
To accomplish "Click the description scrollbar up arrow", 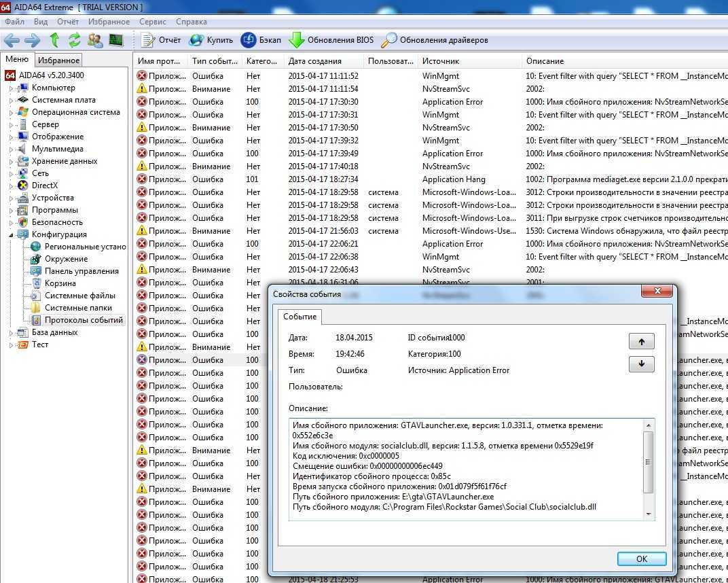I will (x=648, y=425).
